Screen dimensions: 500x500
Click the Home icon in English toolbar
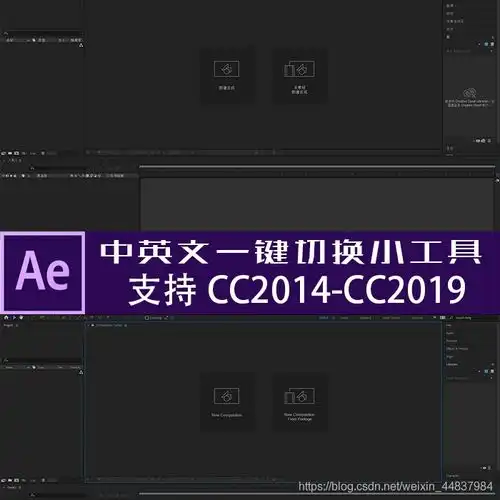[6, 318]
